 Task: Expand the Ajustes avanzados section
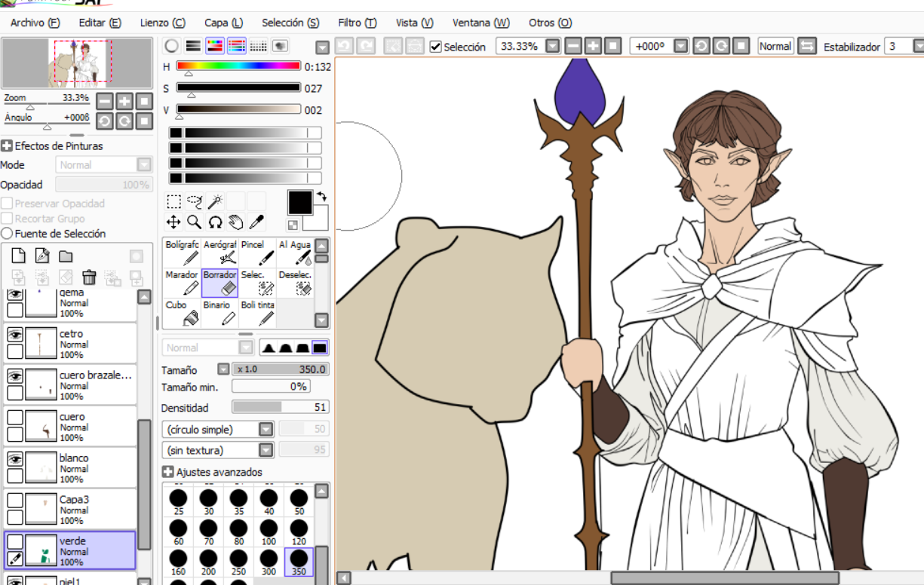pyautogui.click(x=168, y=472)
